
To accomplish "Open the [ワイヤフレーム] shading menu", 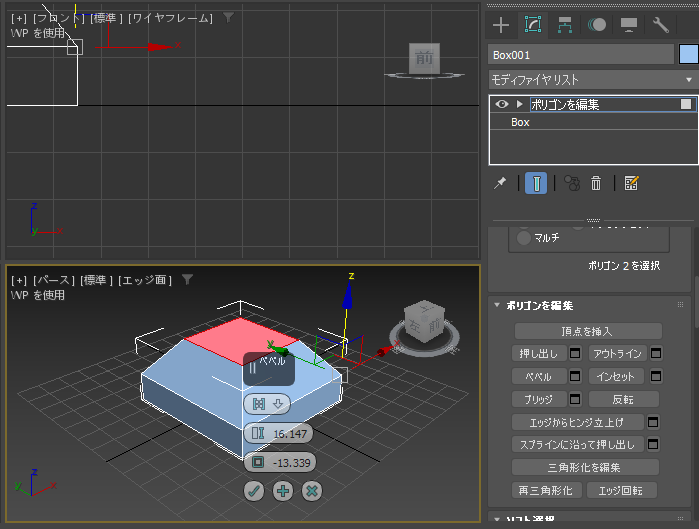I will click(x=171, y=18).
